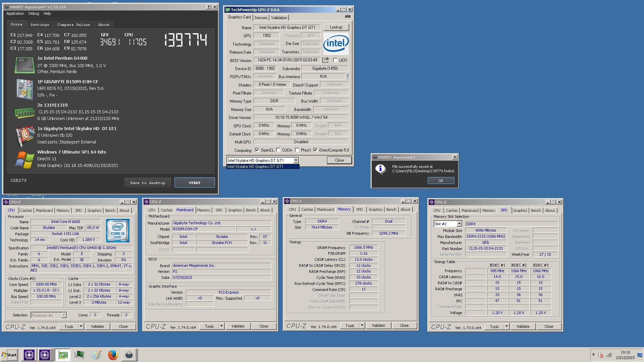
Task: Open Processor #1 selection dropdown
Action: pos(64,315)
